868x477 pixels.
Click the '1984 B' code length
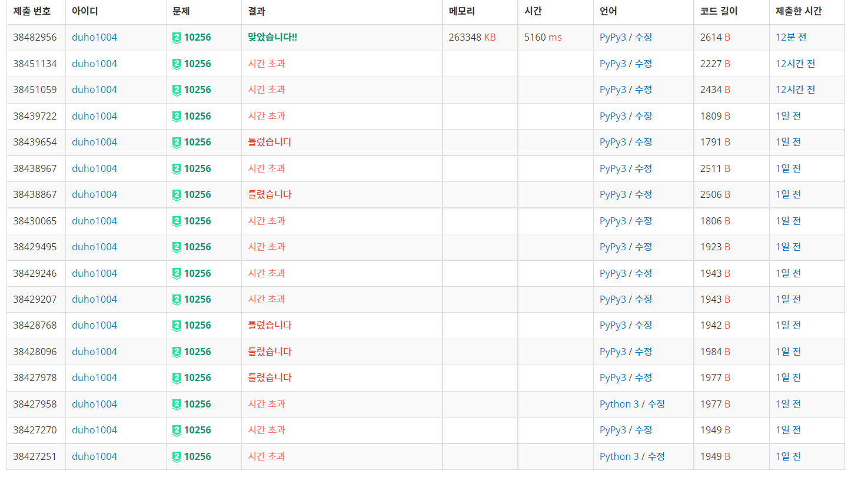tap(715, 352)
